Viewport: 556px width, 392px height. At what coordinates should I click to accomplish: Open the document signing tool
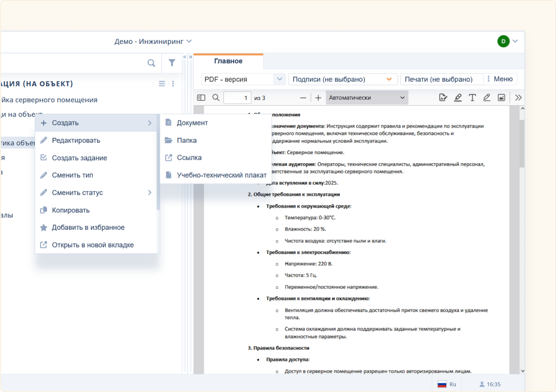443,97
